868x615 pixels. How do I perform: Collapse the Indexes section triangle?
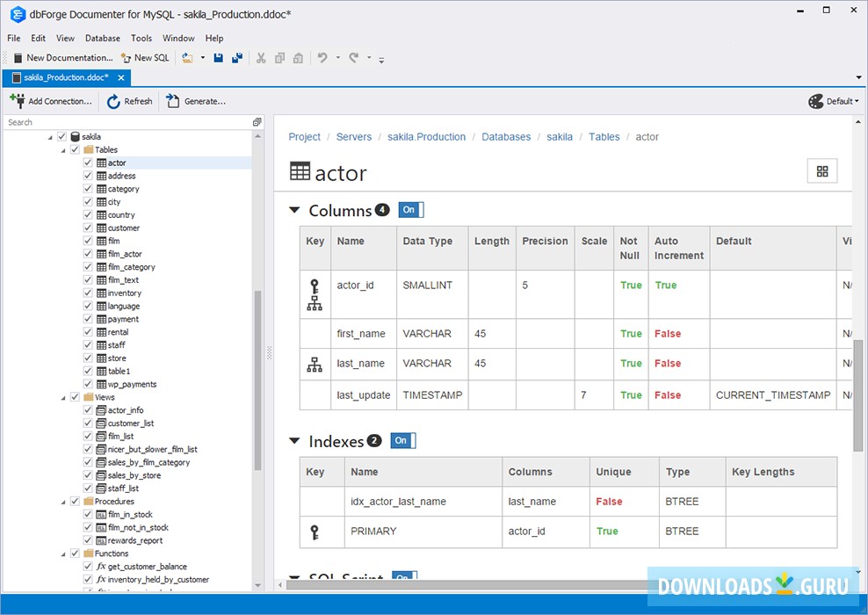(x=294, y=441)
